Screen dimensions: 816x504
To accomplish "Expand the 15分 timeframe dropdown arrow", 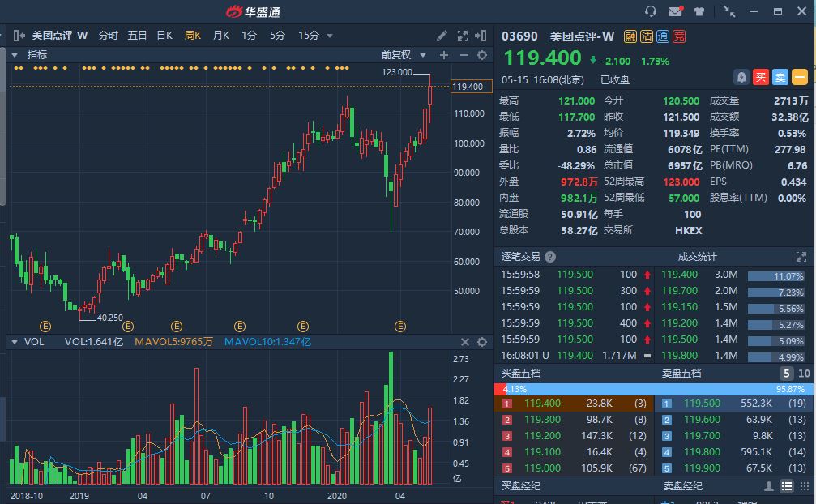I will point(330,36).
